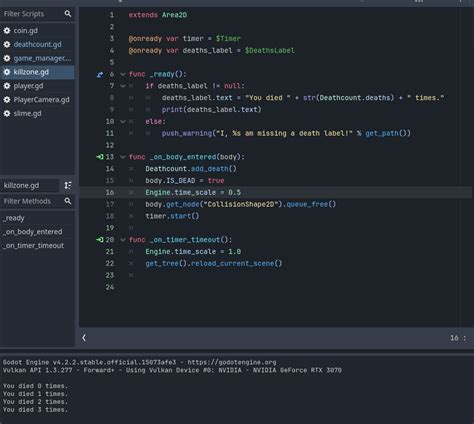Jump to the _on_timer_timeout method
This screenshot has width=474, height=424.
(34, 245)
